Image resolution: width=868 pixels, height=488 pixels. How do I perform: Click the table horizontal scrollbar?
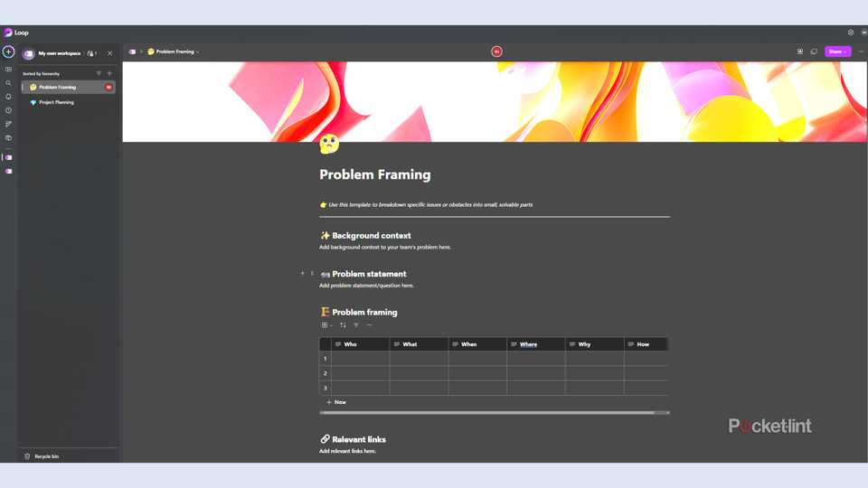pos(487,413)
